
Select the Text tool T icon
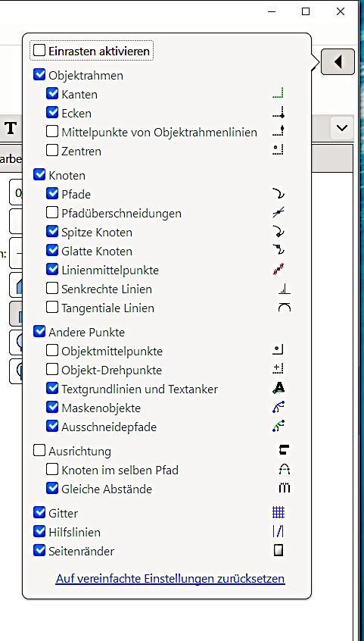tap(11, 128)
